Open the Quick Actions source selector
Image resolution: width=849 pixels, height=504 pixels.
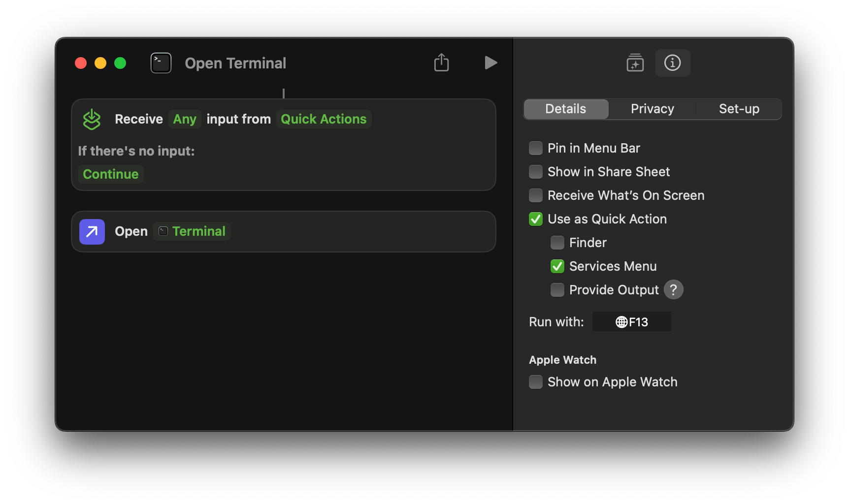tap(323, 119)
